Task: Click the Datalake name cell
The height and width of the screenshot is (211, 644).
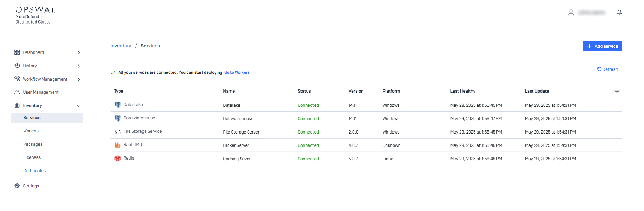Action: pos(232,105)
